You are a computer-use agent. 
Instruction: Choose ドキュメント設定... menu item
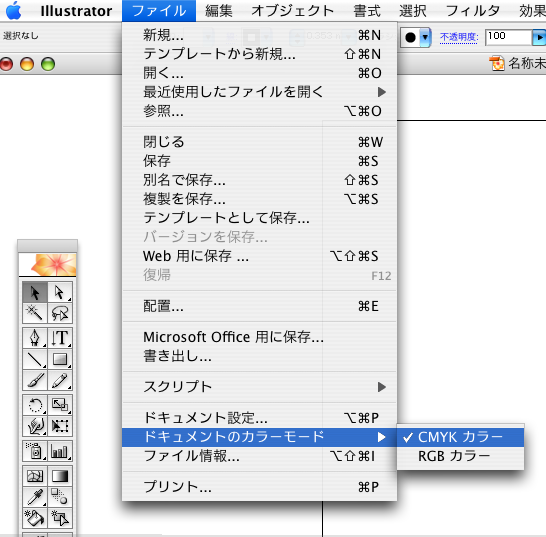point(259,418)
